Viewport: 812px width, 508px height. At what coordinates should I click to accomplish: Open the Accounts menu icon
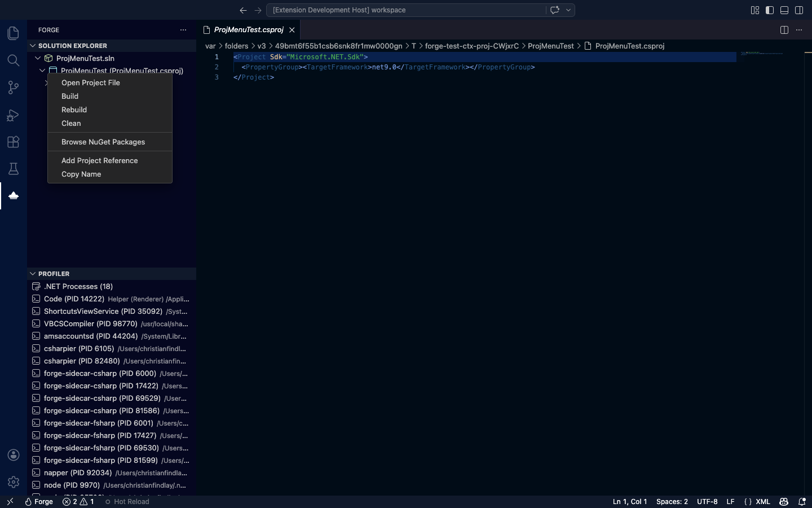pyautogui.click(x=14, y=455)
